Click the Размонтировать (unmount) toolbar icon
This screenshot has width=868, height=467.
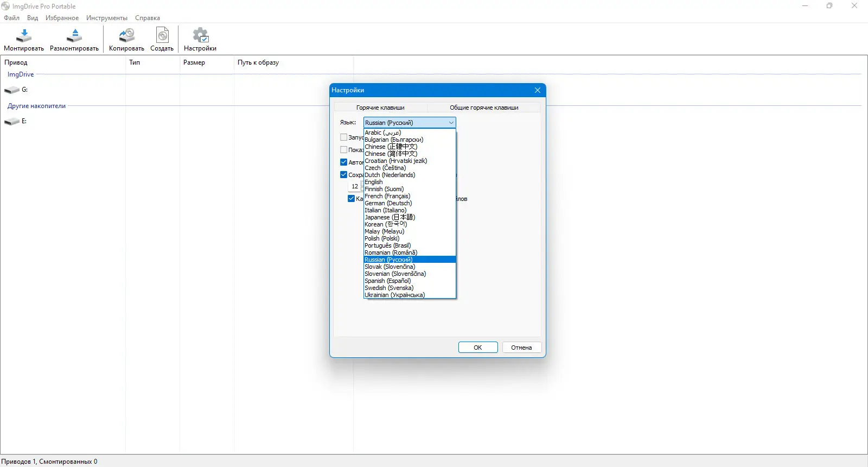coord(74,40)
